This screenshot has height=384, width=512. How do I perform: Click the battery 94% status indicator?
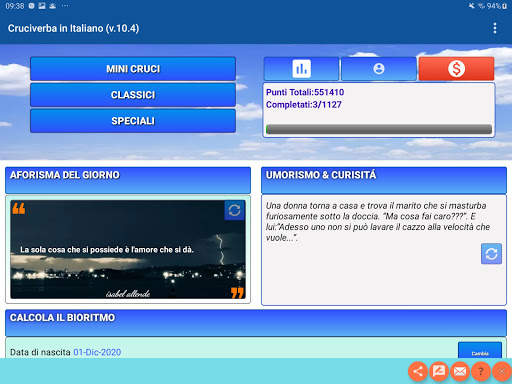497,6
